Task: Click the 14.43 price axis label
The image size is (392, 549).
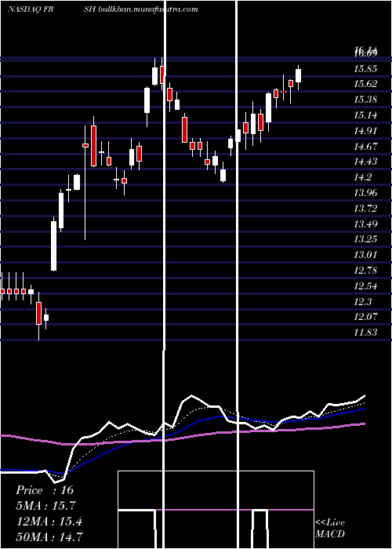Action: (x=365, y=162)
